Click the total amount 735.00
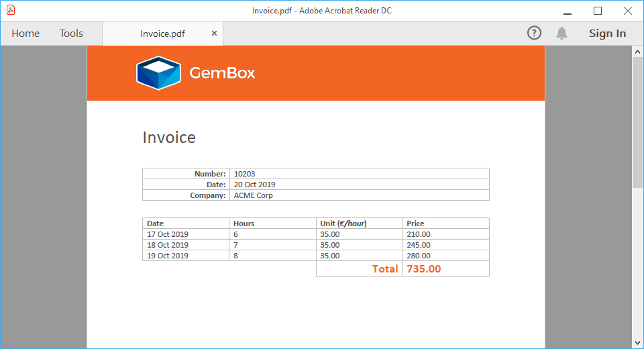Image resolution: width=644 pixels, height=349 pixels. point(424,268)
